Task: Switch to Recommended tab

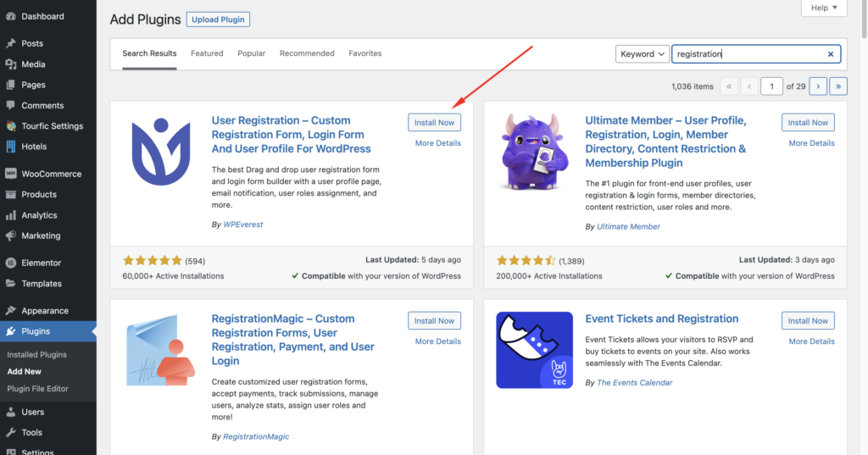Action: [x=307, y=53]
